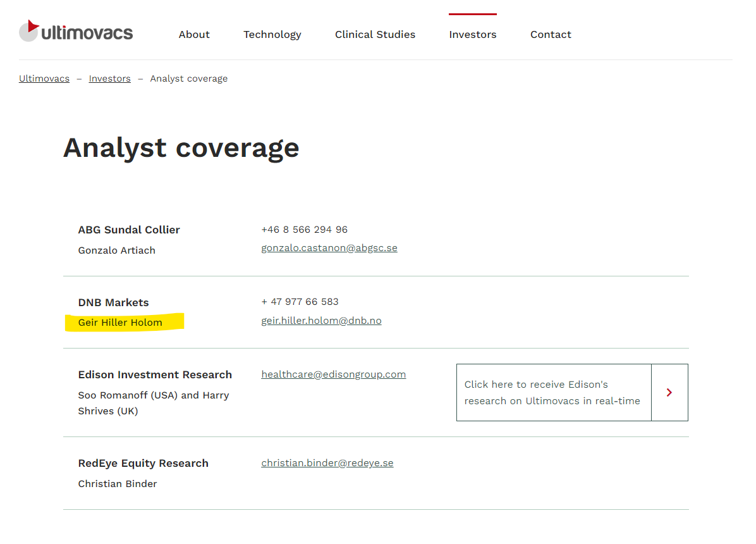Screen dimensions: 756x544
Task: Click 'RedEye Equity Research' firm name
Action: (x=143, y=464)
